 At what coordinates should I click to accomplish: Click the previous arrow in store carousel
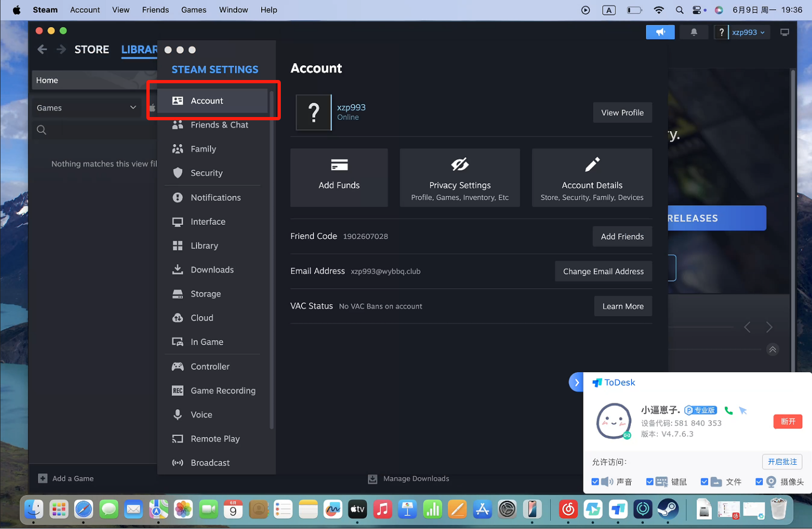coord(747,327)
